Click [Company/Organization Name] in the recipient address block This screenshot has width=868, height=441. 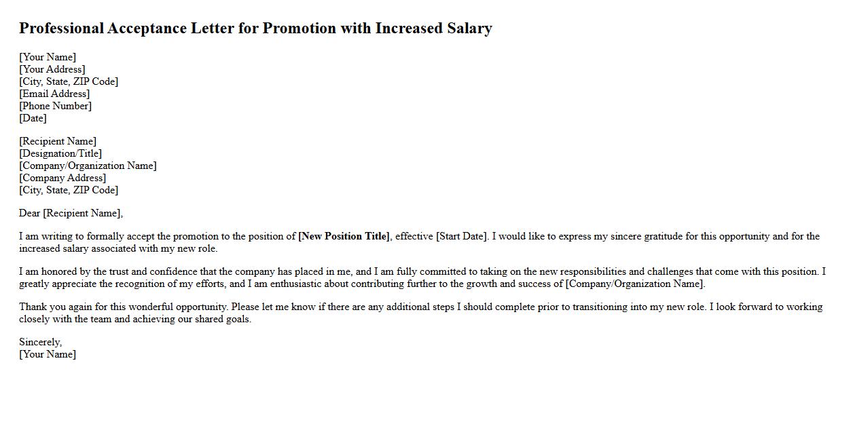(88, 166)
